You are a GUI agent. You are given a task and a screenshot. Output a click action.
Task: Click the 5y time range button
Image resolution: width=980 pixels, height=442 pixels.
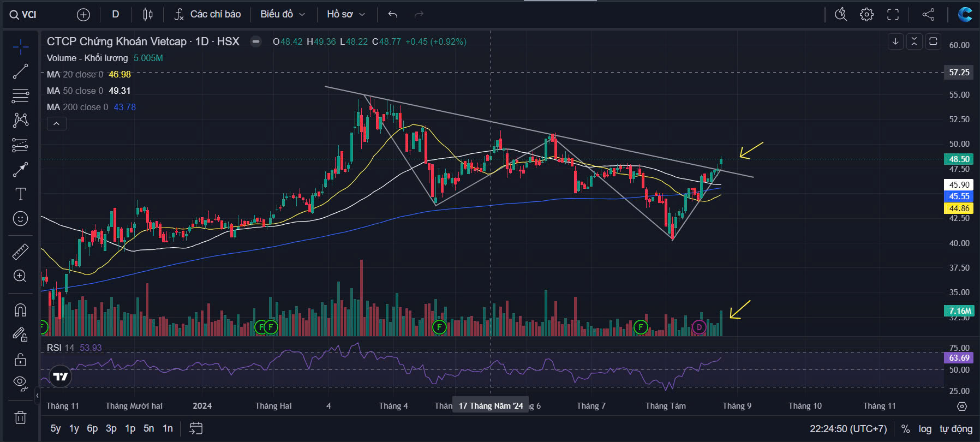(x=55, y=428)
